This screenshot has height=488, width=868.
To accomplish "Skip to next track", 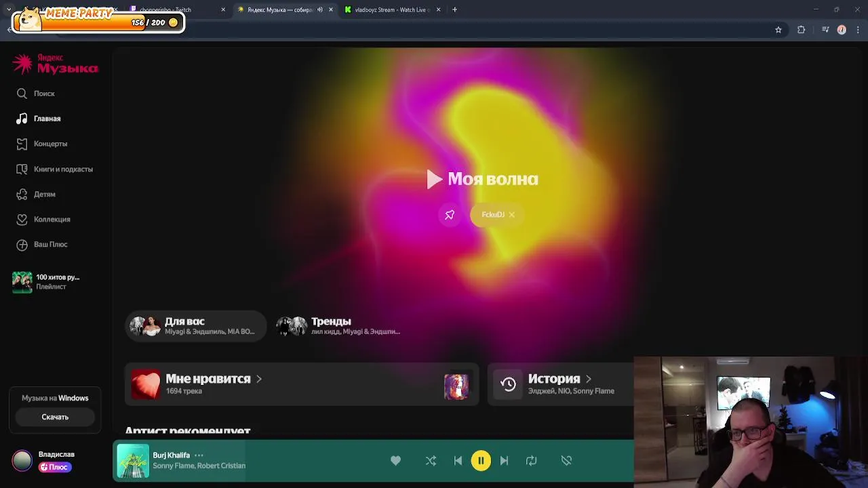I will [x=504, y=461].
